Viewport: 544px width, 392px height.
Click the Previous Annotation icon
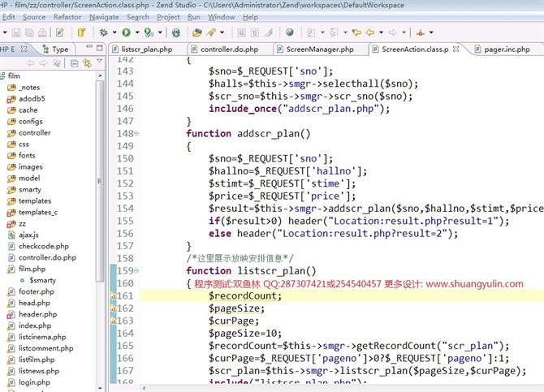pyautogui.click(x=334, y=32)
